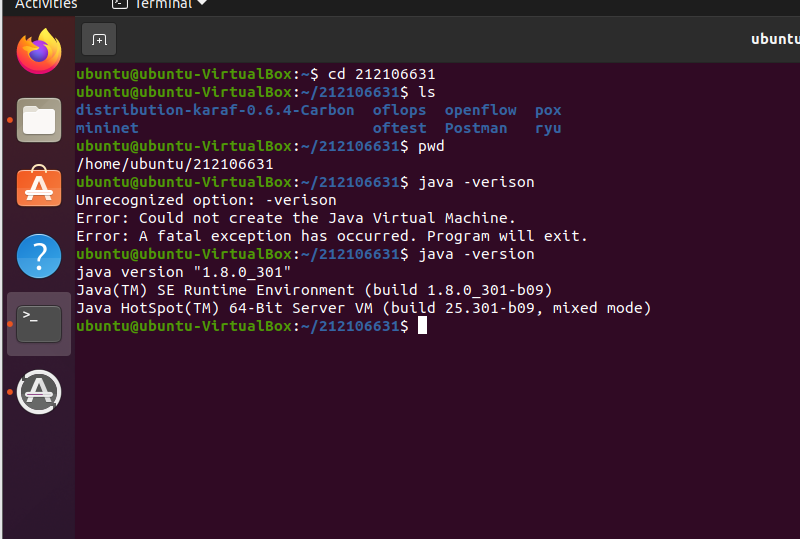Click the pox directory name
The width and height of the screenshot is (800, 539).
pos(548,111)
